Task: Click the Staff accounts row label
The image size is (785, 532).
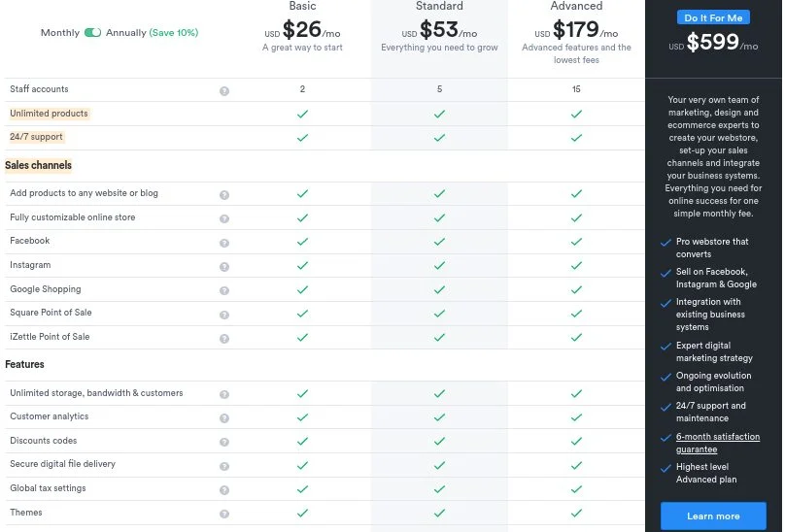Action: pyautogui.click(x=39, y=89)
